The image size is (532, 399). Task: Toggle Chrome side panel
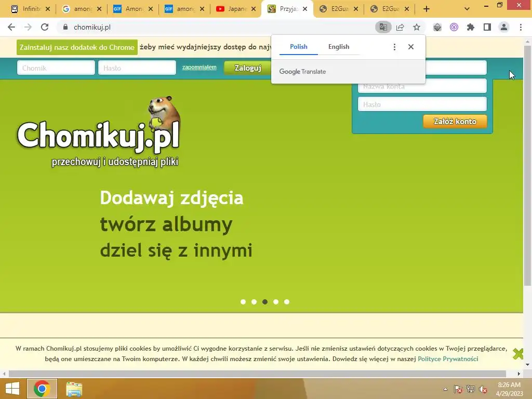(x=487, y=27)
